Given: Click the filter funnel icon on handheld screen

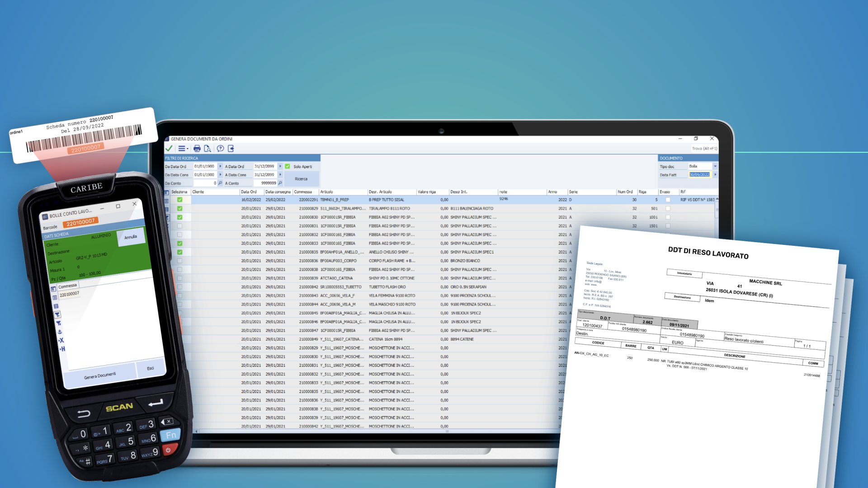Looking at the screenshot, I should 57,315.
